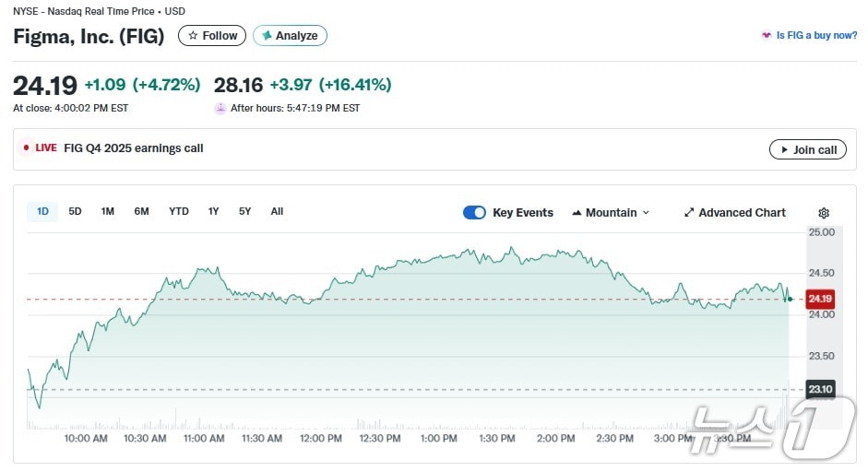
Task: Click the 23.10 previous close label
Action: [820, 389]
